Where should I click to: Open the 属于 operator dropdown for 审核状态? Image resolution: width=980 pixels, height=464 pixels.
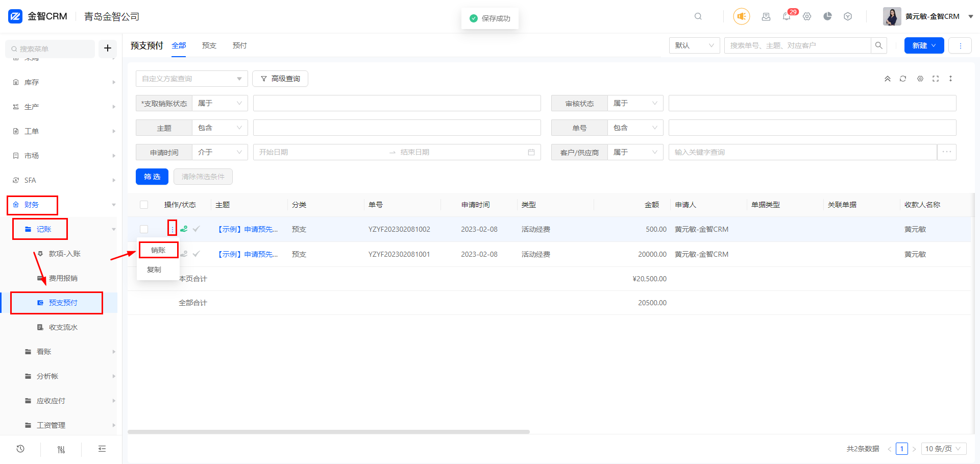[635, 103]
